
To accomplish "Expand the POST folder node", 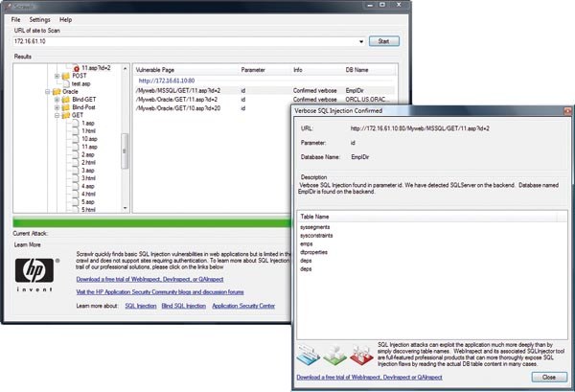I will coord(57,77).
